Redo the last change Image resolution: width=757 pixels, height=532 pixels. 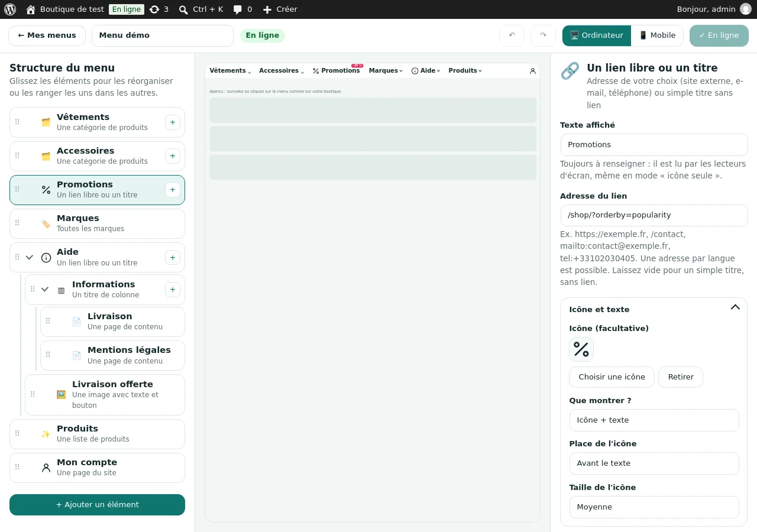point(544,35)
